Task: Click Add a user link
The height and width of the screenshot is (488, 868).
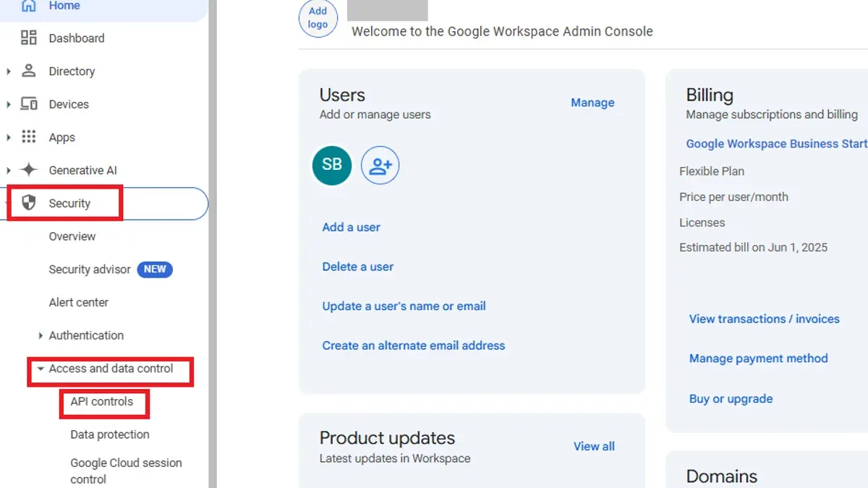Action: tap(351, 227)
